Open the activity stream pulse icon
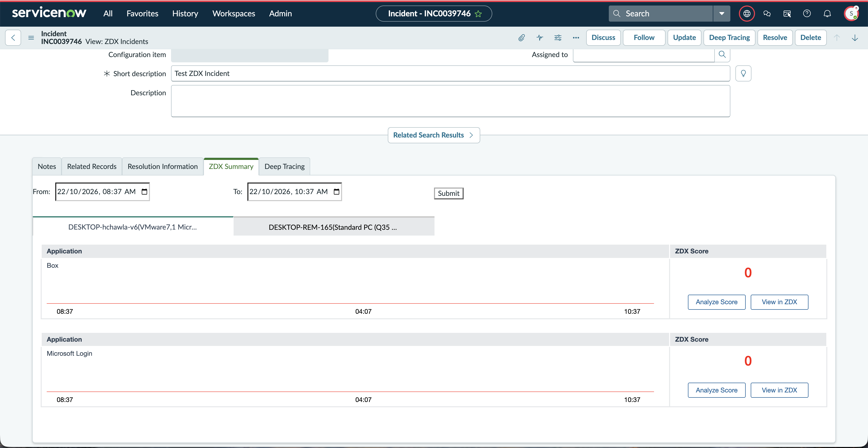The image size is (868, 448). point(540,37)
